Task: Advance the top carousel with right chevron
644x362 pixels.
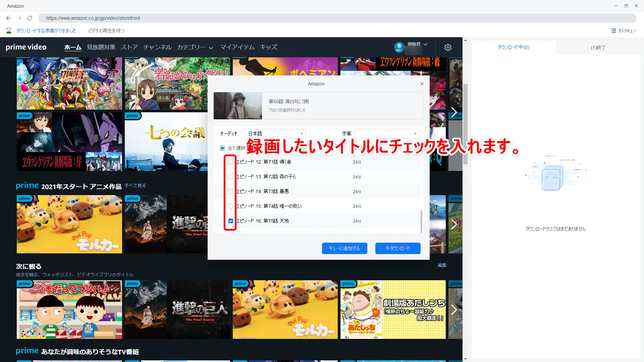Action: (454, 112)
